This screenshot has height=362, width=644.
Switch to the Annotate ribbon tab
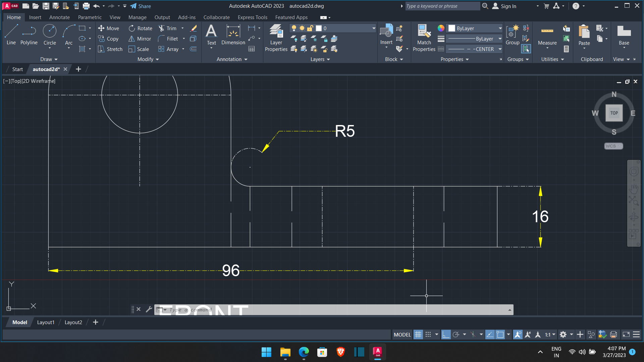click(59, 17)
